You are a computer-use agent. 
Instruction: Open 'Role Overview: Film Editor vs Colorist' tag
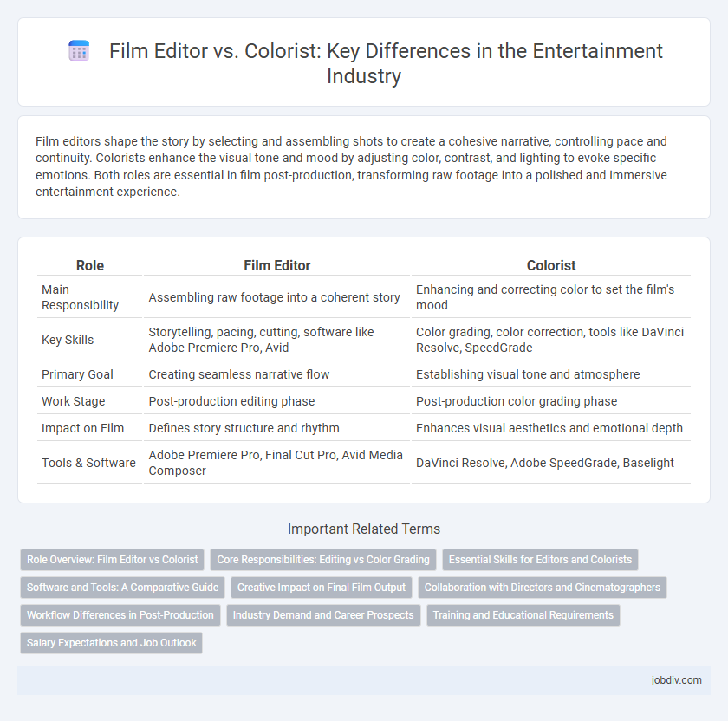pos(113,560)
